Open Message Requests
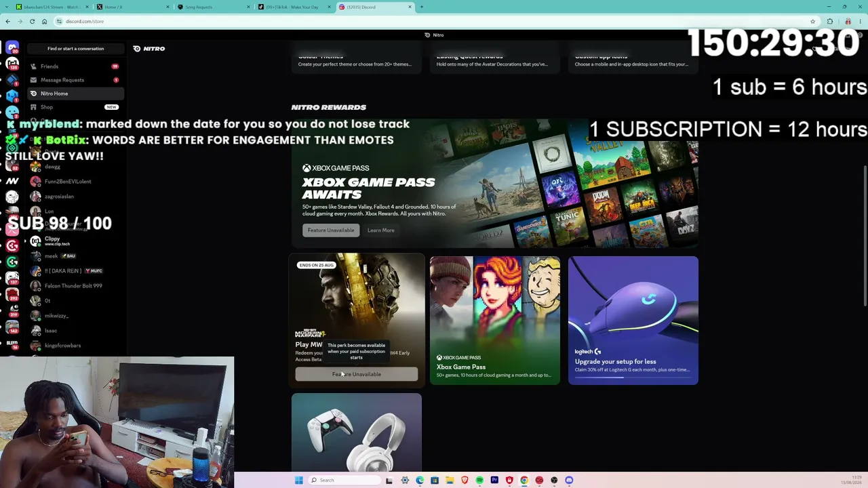868x488 pixels. 75,80
